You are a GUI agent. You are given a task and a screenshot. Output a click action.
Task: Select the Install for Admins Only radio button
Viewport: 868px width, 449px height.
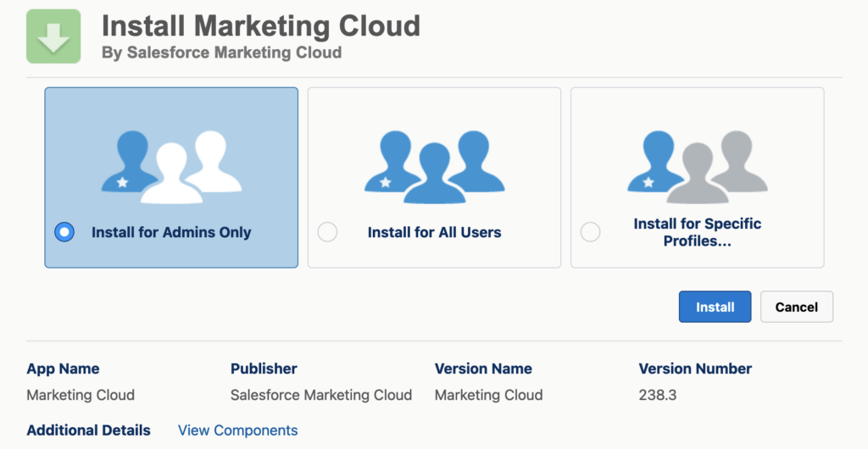(x=64, y=232)
